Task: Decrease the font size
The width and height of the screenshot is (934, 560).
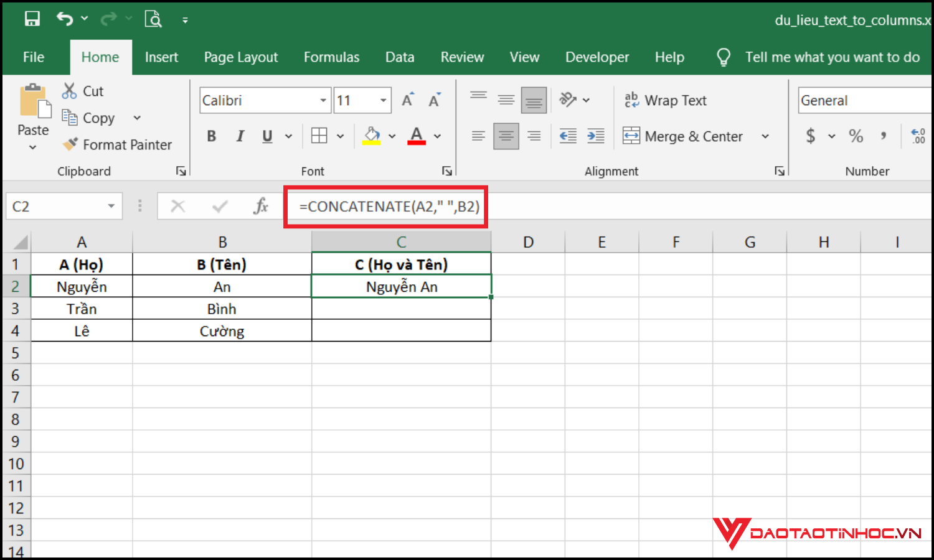Action: pos(435,100)
